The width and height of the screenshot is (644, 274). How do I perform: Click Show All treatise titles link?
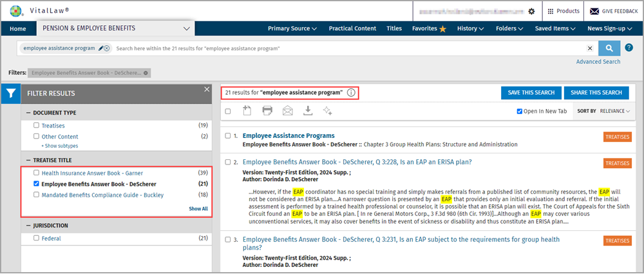198,209
